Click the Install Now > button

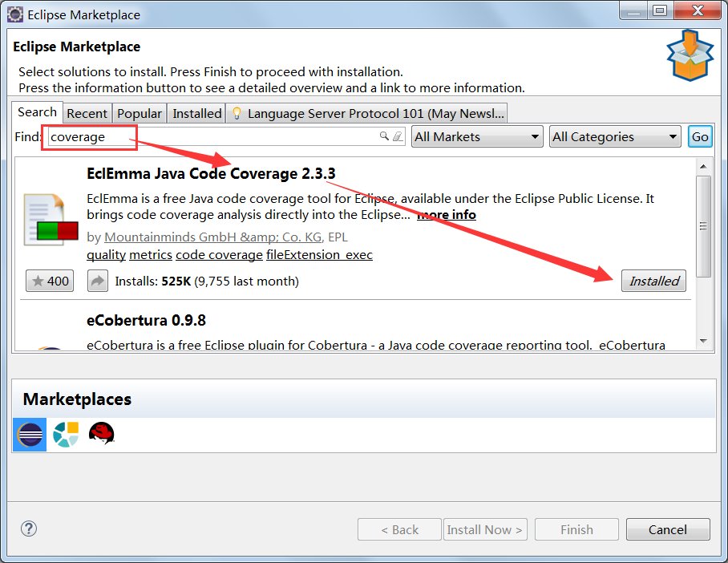coord(485,529)
